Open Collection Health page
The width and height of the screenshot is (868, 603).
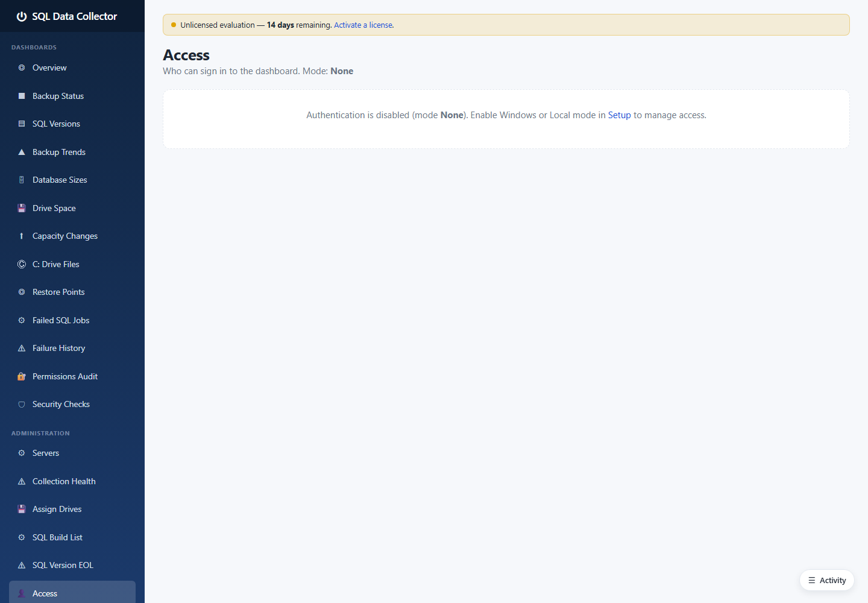pos(72,481)
